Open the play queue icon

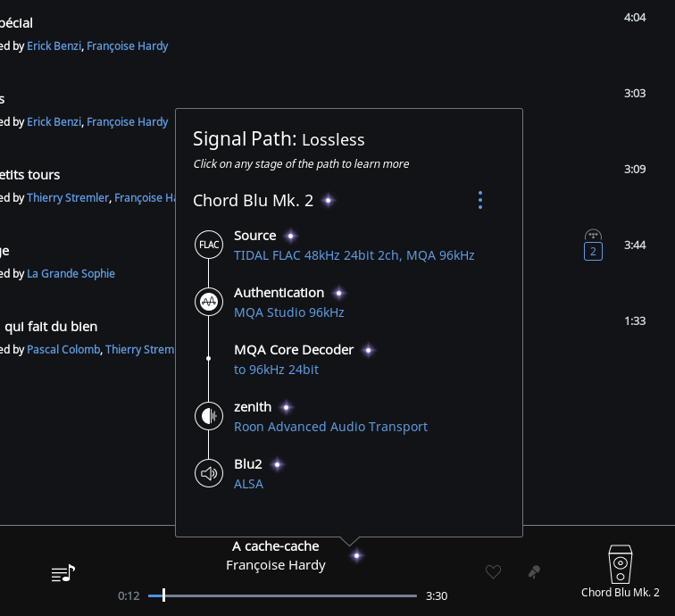click(63, 573)
